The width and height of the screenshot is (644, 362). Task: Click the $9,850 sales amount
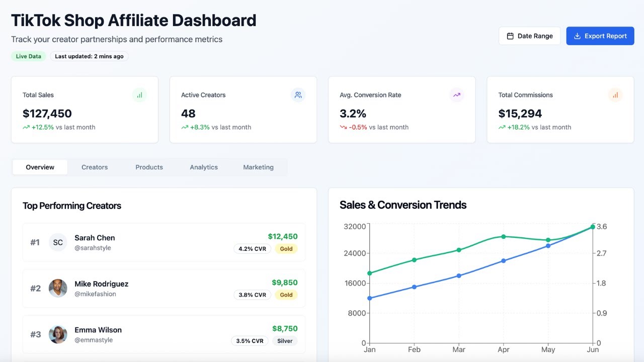click(x=285, y=283)
